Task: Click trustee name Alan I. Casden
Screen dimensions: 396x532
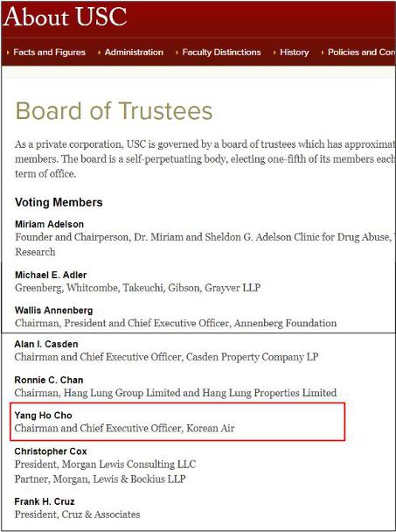Action: pos(46,344)
